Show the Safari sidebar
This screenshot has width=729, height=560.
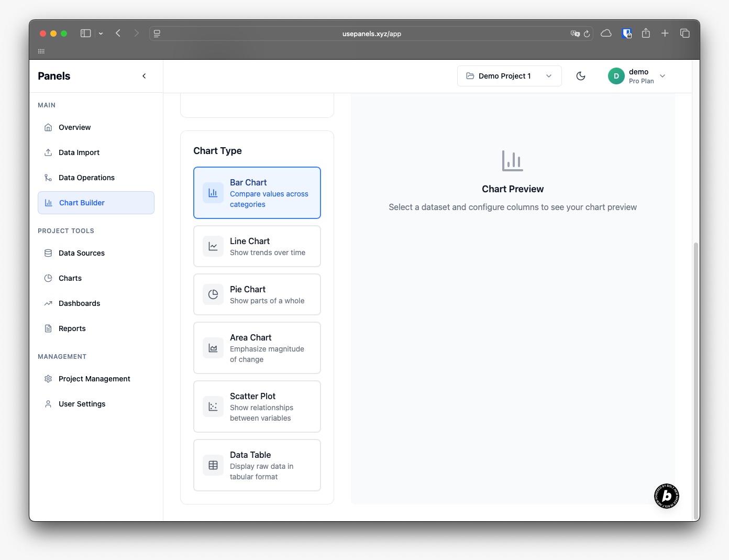pos(86,34)
